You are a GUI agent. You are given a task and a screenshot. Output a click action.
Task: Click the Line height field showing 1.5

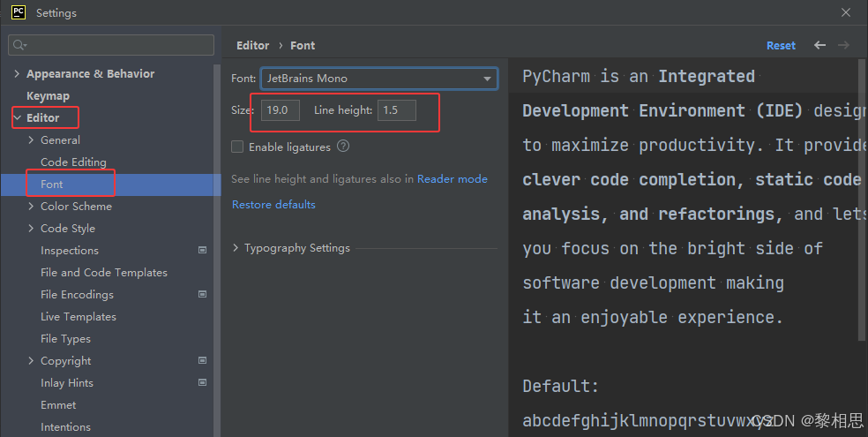click(x=396, y=110)
